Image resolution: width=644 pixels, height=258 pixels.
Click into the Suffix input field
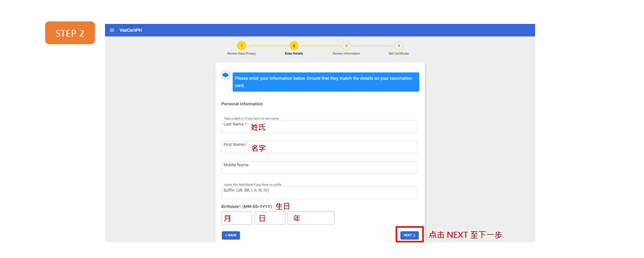click(x=319, y=193)
